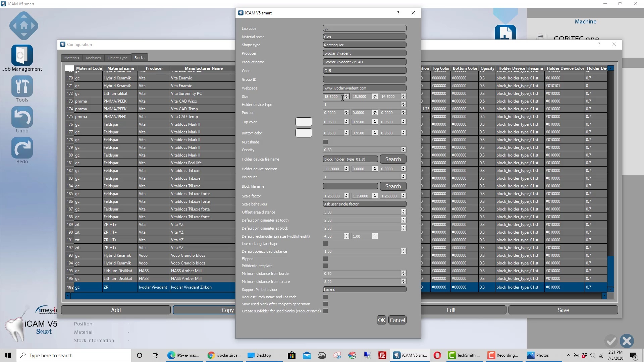The image size is (644, 362).
Task: Select the Blocks tab
Action: click(x=140, y=58)
